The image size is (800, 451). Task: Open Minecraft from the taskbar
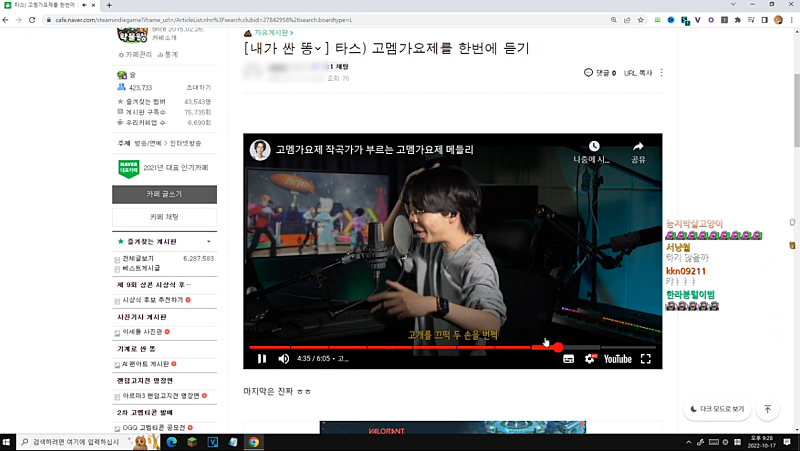coord(192,442)
